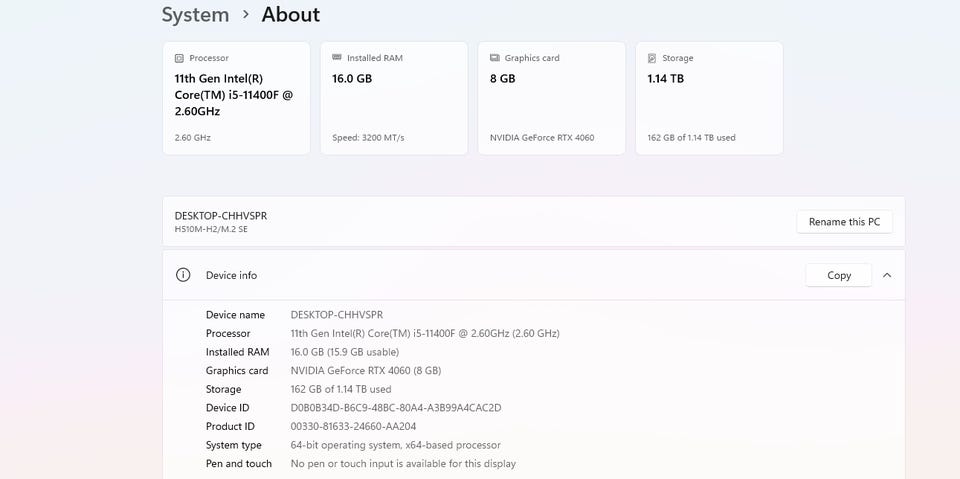Screen dimensions: 960x479
Task: Click the Product ID value 00330-81633-24660-AA204
Action: point(353,426)
